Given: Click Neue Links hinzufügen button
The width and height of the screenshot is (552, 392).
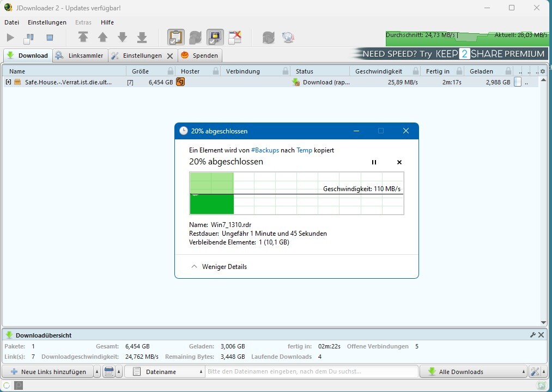Looking at the screenshot, I should (48, 372).
